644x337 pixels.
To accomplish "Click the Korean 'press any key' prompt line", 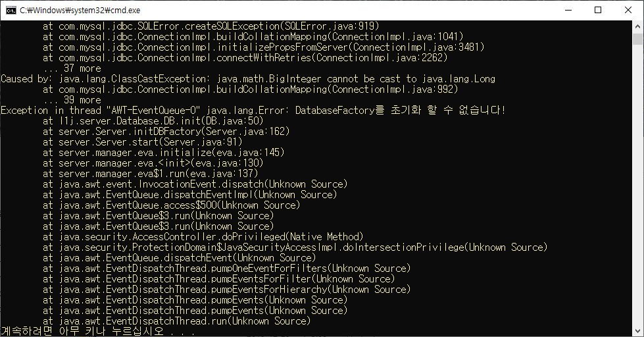I will coord(97,331).
